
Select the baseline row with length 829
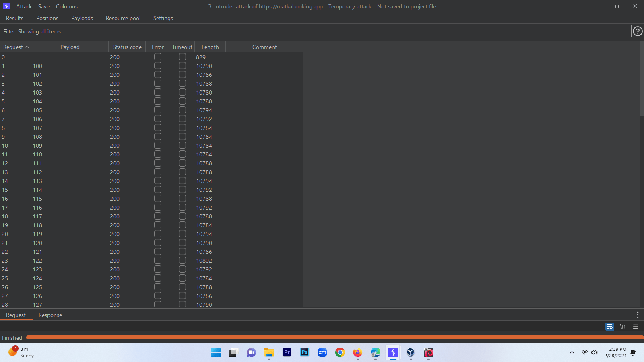coord(151,57)
